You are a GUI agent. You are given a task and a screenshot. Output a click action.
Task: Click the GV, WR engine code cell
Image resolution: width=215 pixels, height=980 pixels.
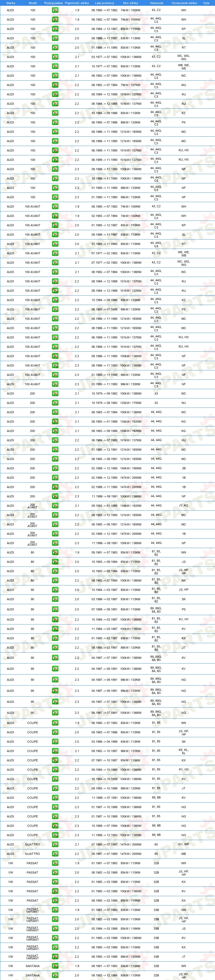point(184,844)
